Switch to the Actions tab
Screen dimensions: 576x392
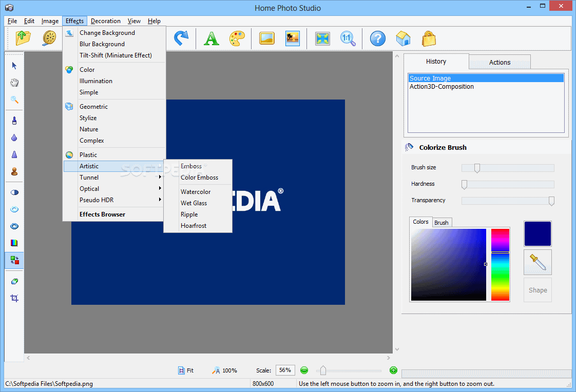[x=500, y=63]
